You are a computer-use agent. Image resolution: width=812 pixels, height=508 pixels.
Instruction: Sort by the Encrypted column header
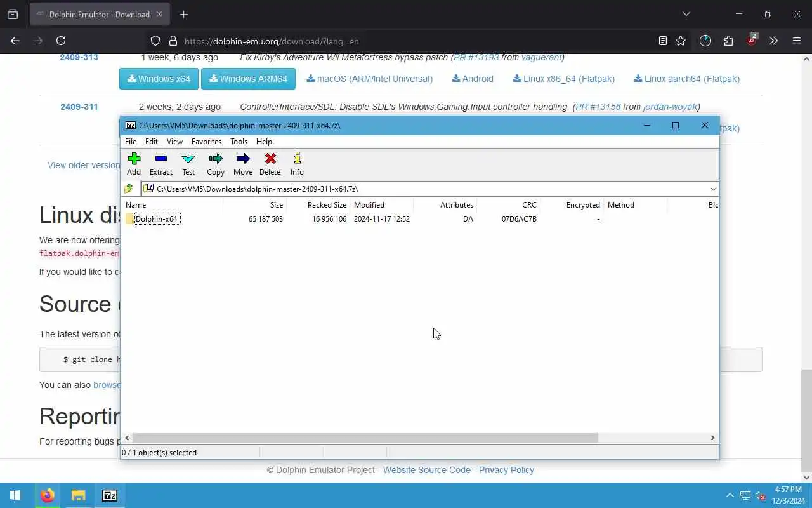(572, 205)
